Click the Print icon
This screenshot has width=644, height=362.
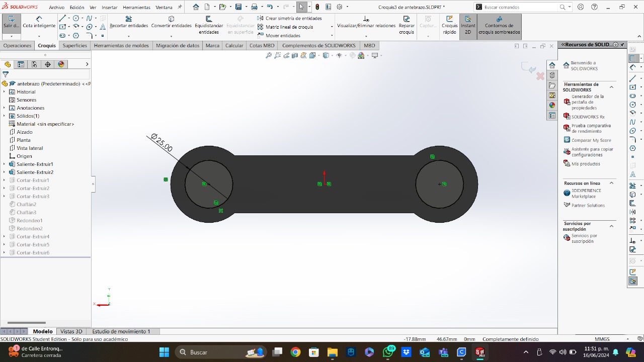click(254, 7)
